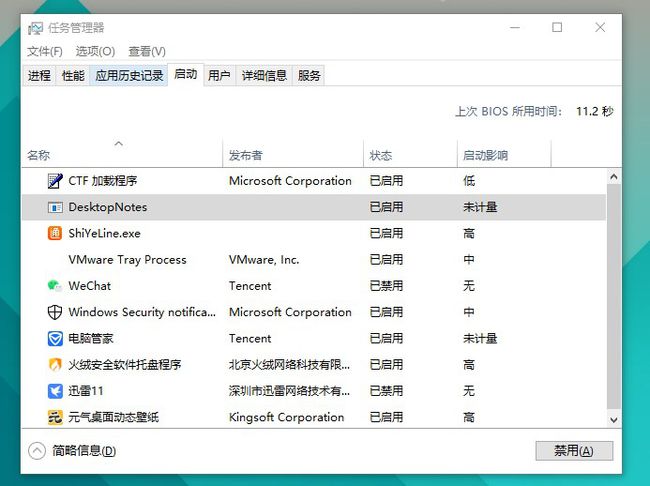Click the vertical scrollbar thumb
Viewport: 650px width, 486px height.
pos(614,296)
